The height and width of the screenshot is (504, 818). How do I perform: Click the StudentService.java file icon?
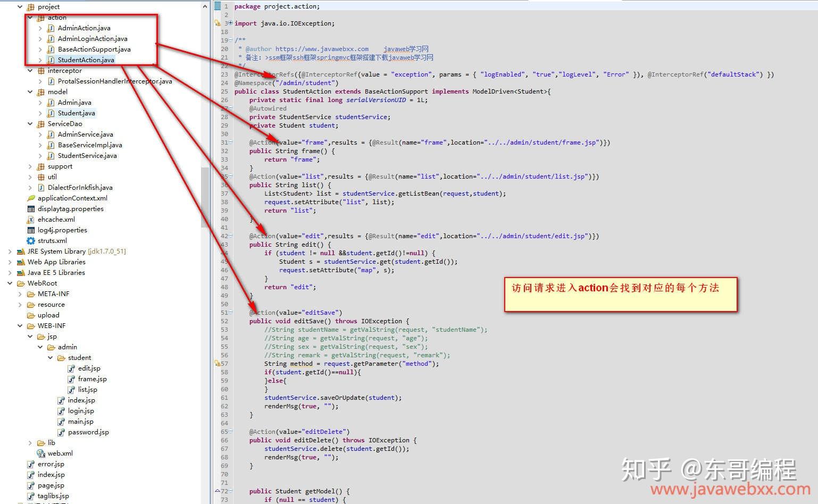[x=51, y=156]
